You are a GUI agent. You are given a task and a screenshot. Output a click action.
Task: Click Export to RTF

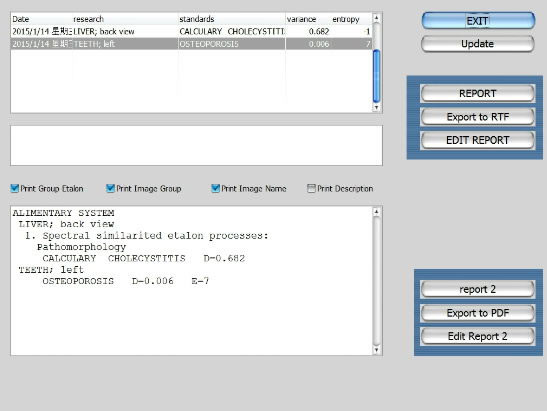(478, 117)
